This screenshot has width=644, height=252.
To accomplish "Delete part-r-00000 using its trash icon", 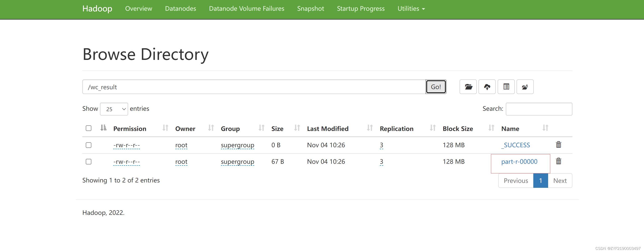I will click(558, 161).
